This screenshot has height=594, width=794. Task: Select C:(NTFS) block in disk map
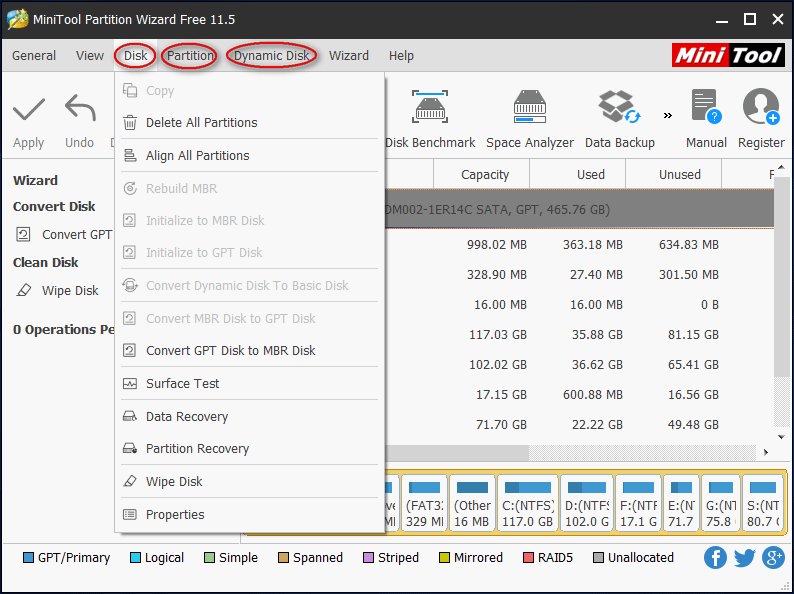click(x=528, y=503)
